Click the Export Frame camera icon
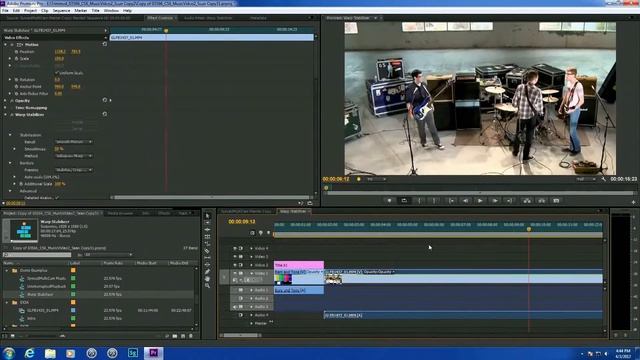Viewport: 640px width, 360px height. coord(556,200)
